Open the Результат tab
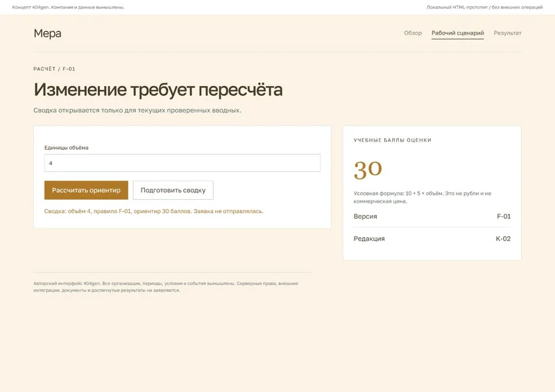The height and width of the screenshot is (392, 555). pyautogui.click(x=508, y=33)
